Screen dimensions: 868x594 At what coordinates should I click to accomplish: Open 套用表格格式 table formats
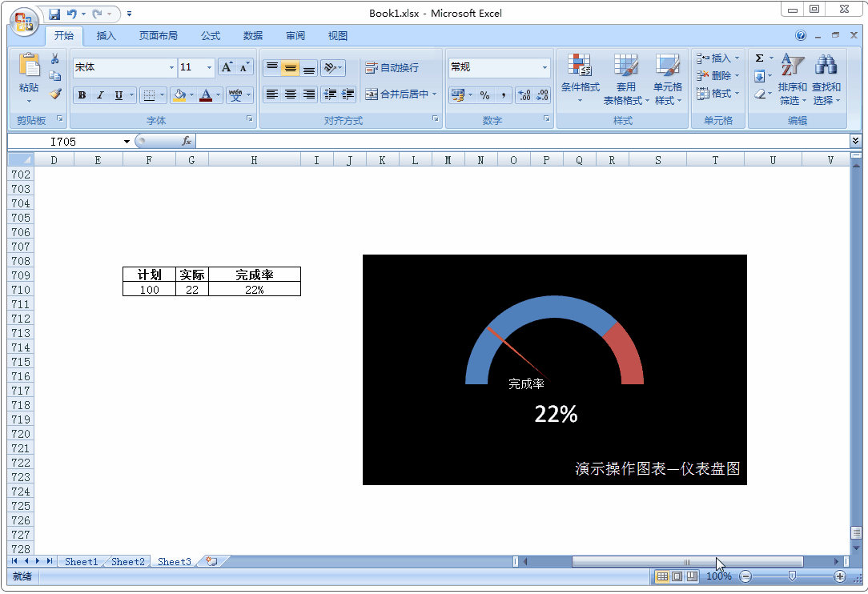pyautogui.click(x=626, y=79)
